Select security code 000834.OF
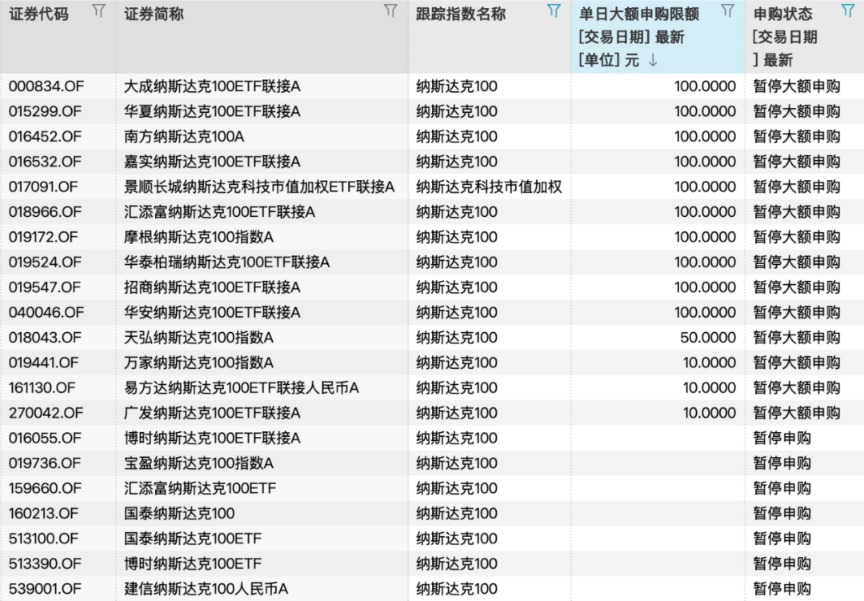864x601 pixels. click(45, 86)
